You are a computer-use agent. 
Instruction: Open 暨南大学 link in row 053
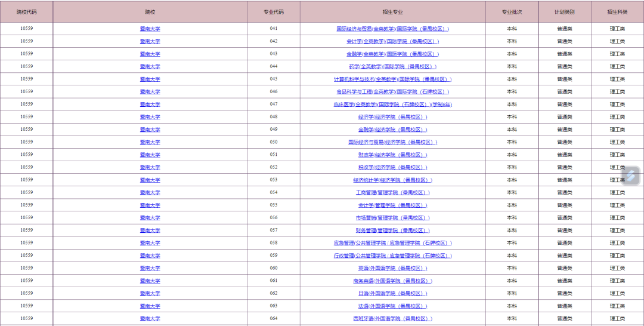[x=150, y=180]
